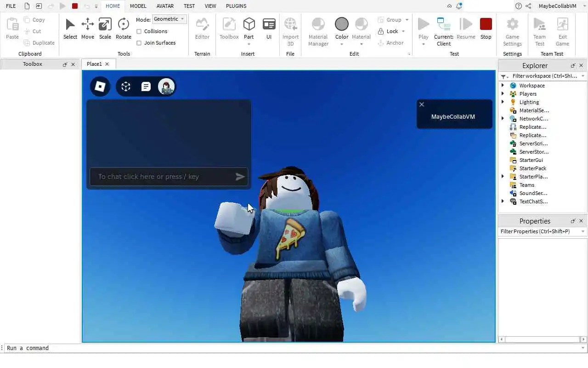Expand the Lighting tree node

[x=503, y=102]
